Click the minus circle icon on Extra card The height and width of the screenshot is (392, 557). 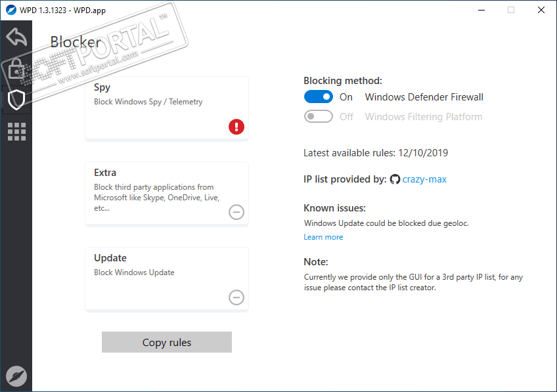point(236,212)
